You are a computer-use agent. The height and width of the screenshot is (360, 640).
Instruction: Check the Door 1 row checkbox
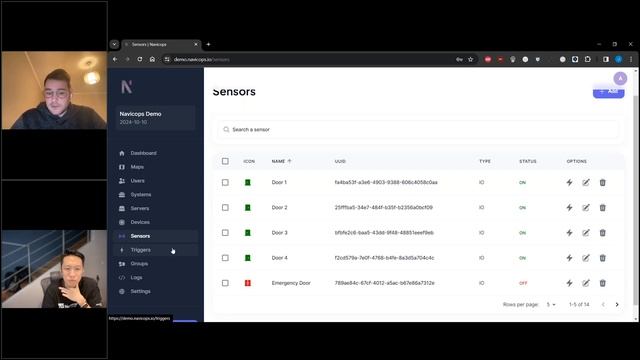click(225, 182)
